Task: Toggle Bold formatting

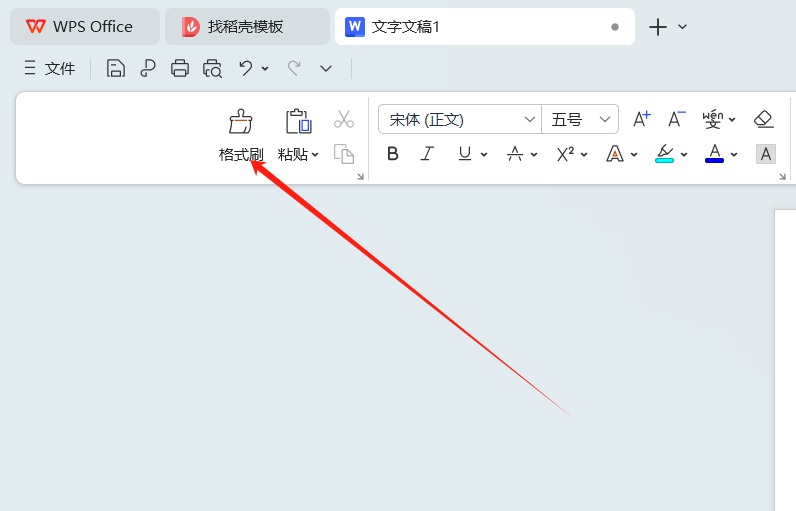Action: point(393,154)
